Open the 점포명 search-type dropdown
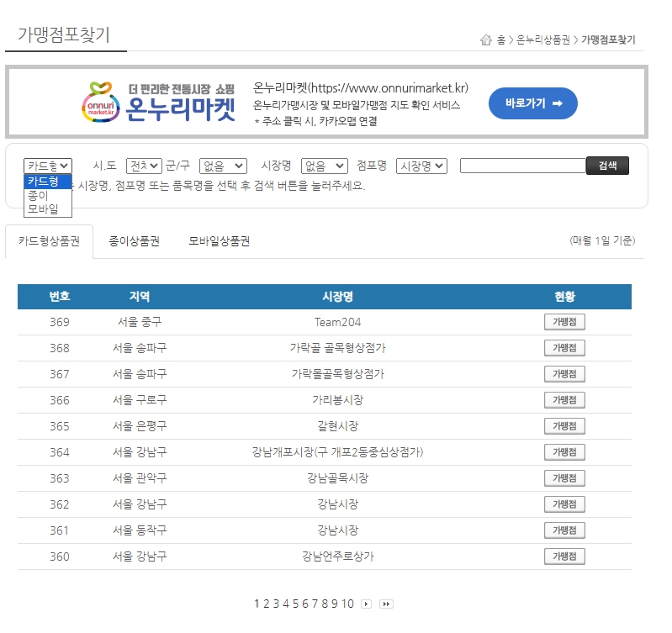Image resolution: width=672 pixels, height=633 pixels. [x=421, y=166]
